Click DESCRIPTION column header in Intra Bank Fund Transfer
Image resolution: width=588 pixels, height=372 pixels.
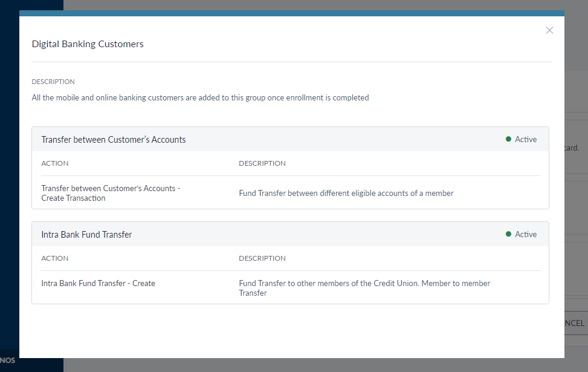tap(262, 258)
